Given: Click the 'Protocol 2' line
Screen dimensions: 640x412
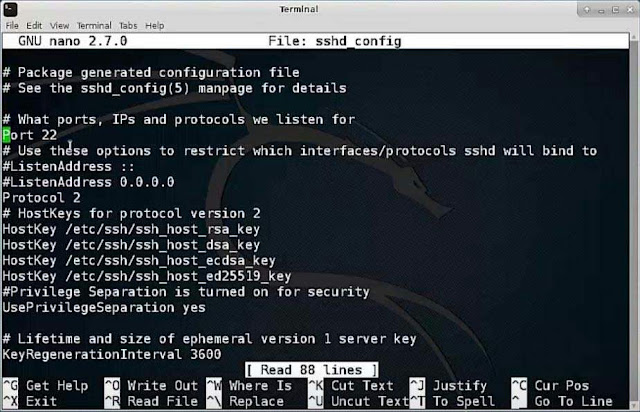Looking at the screenshot, I should pos(41,198).
